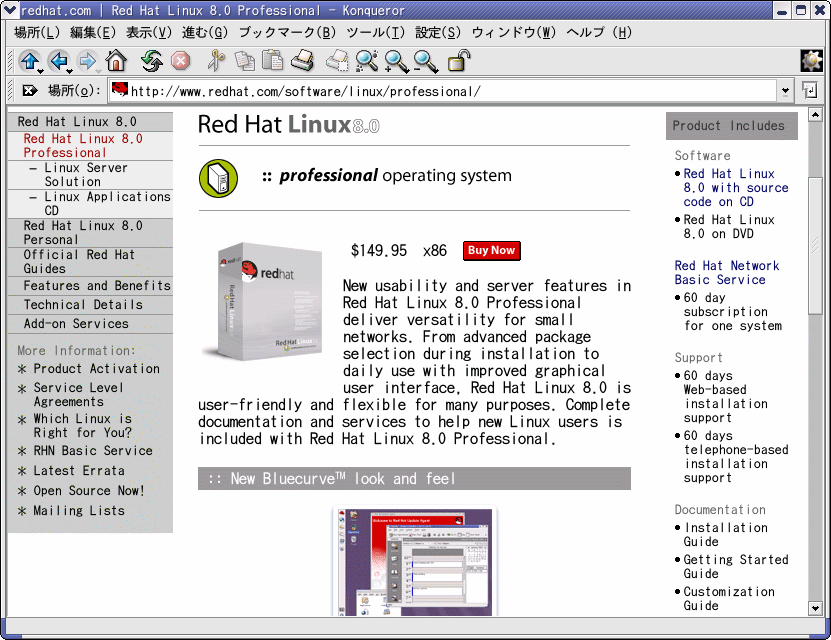Clear the location bar with the X icon
This screenshot has height=640, width=831.
pos(30,91)
